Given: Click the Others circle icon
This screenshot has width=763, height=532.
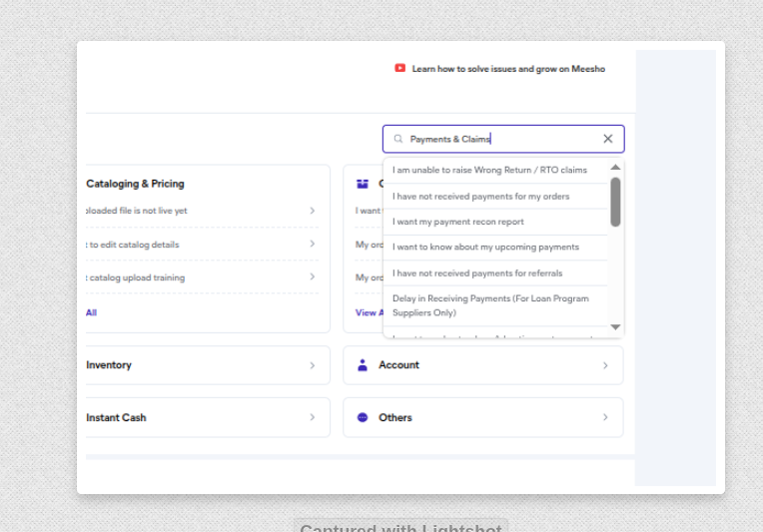Looking at the screenshot, I should pos(363,417).
